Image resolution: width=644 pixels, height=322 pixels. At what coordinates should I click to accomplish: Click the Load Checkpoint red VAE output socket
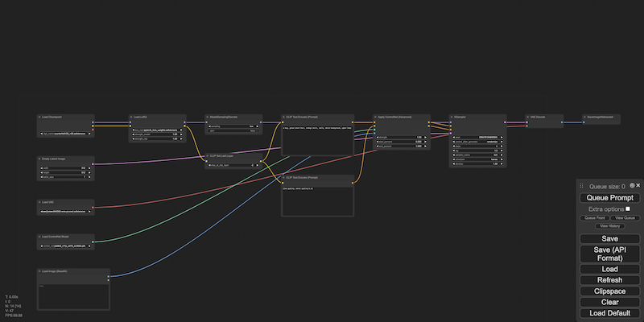click(93, 130)
